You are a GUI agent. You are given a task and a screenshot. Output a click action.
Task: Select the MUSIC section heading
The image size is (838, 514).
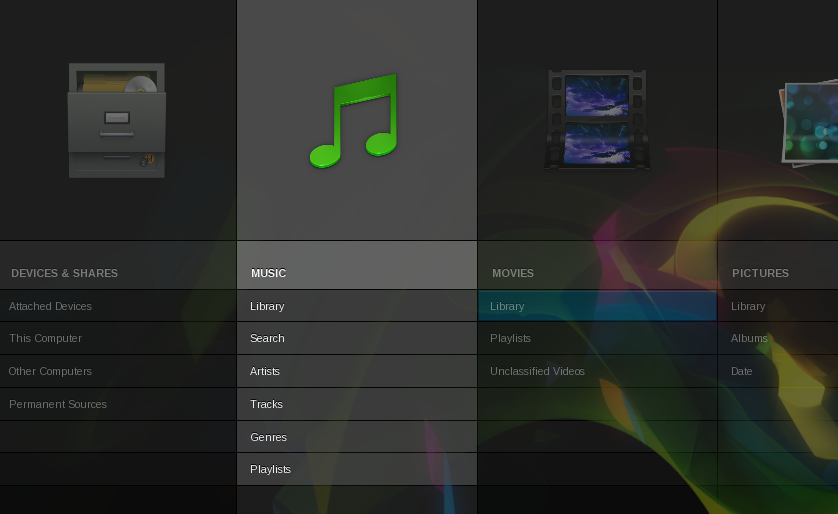click(269, 273)
